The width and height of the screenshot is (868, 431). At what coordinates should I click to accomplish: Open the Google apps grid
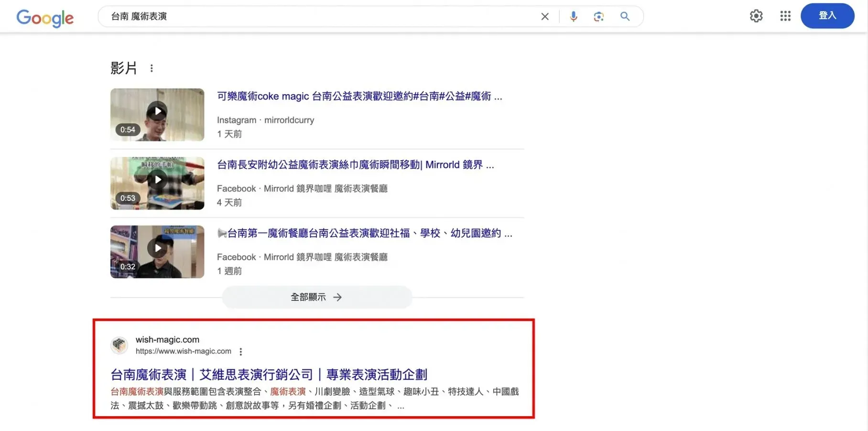tap(785, 16)
